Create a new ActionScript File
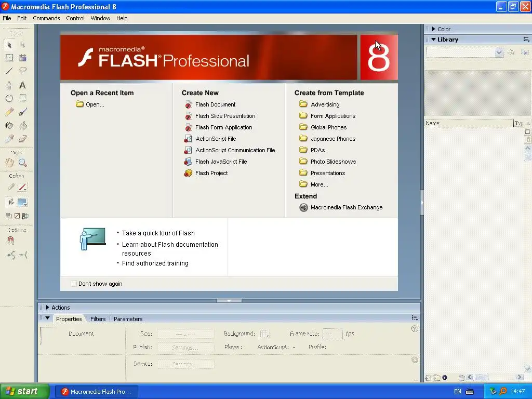This screenshot has width=532, height=399. 216,139
